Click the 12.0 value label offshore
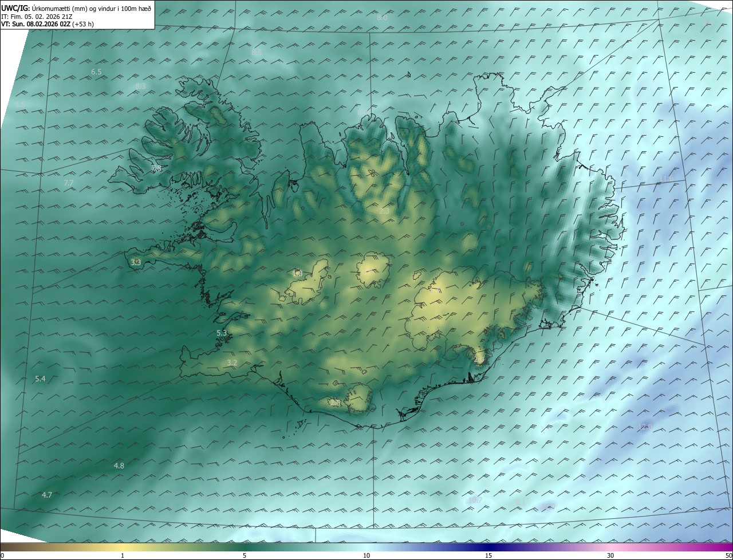This screenshot has height=560, width=733. (645, 427)
